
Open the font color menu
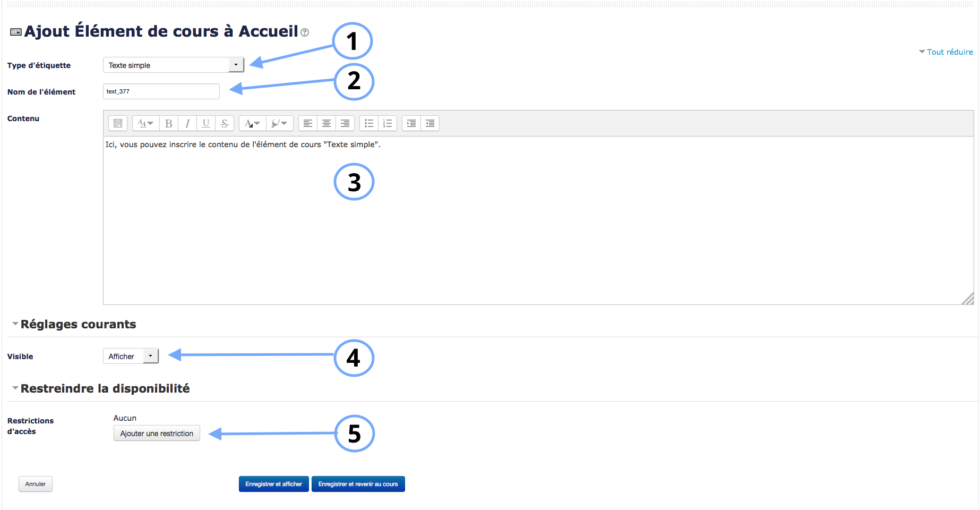tap(252, 124)
